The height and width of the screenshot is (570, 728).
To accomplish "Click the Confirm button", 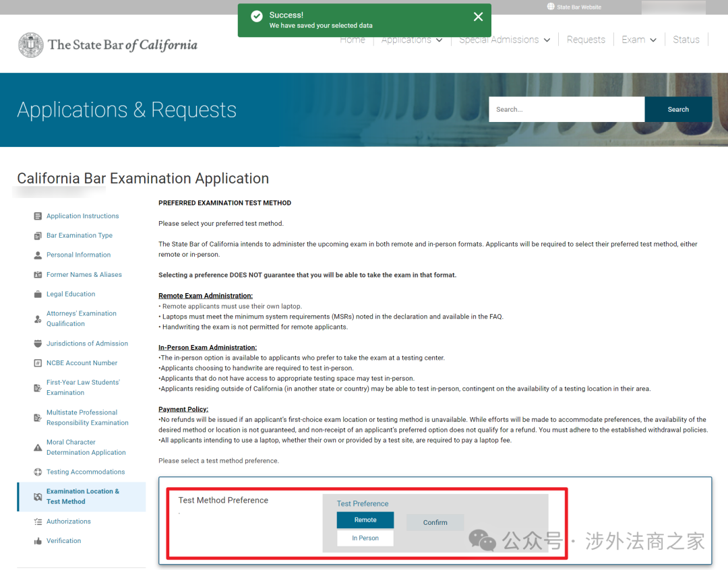I will click(435, 523).
